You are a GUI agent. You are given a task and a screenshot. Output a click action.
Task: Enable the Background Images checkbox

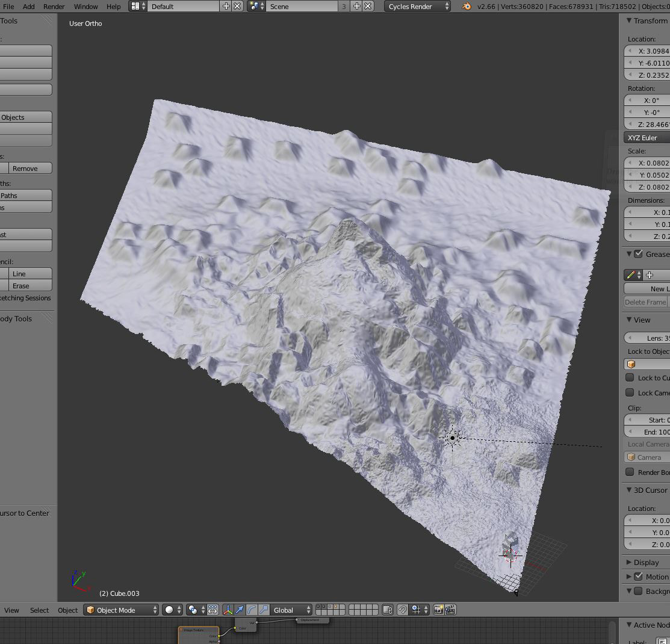638,591
